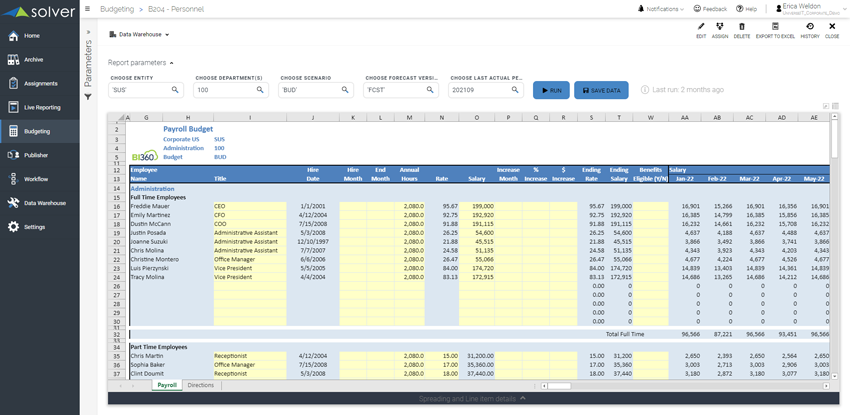Open Help from the top bar
Screen dimensions: 850x415
click(x=747, y=8)
